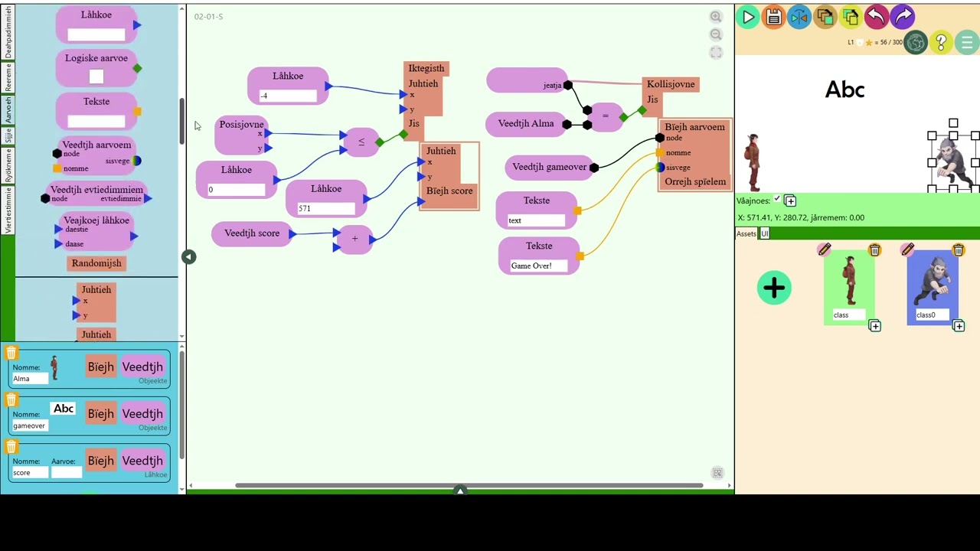The image size is (980, 551).
Task: Open the Viertiestimmie side tab
Action: (x=8, y=210)
